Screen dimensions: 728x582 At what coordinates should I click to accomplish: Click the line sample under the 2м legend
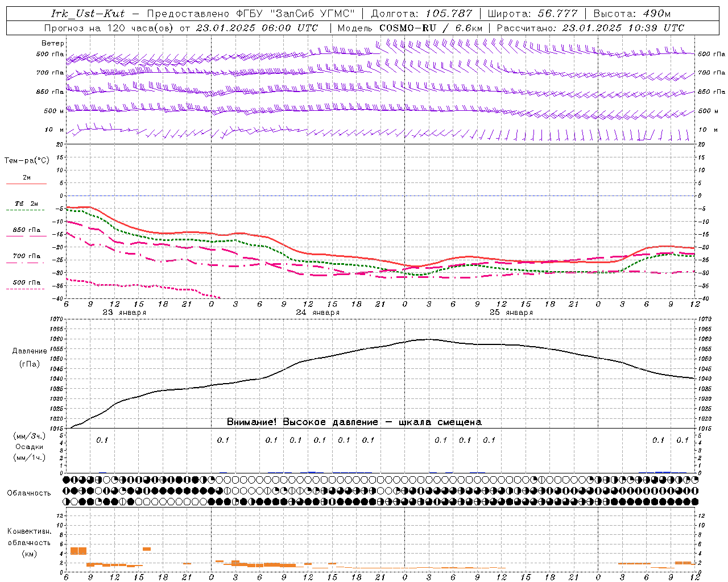click(26, 184)
